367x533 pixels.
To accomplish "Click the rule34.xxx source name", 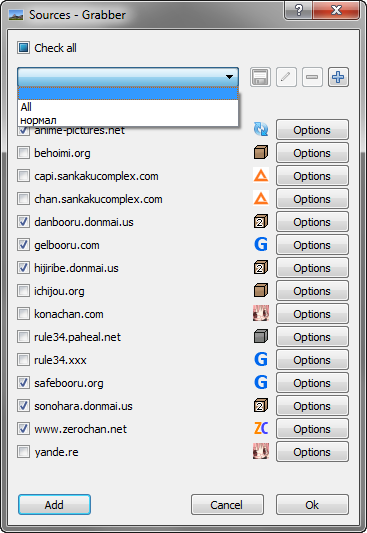I will (60, 360).
